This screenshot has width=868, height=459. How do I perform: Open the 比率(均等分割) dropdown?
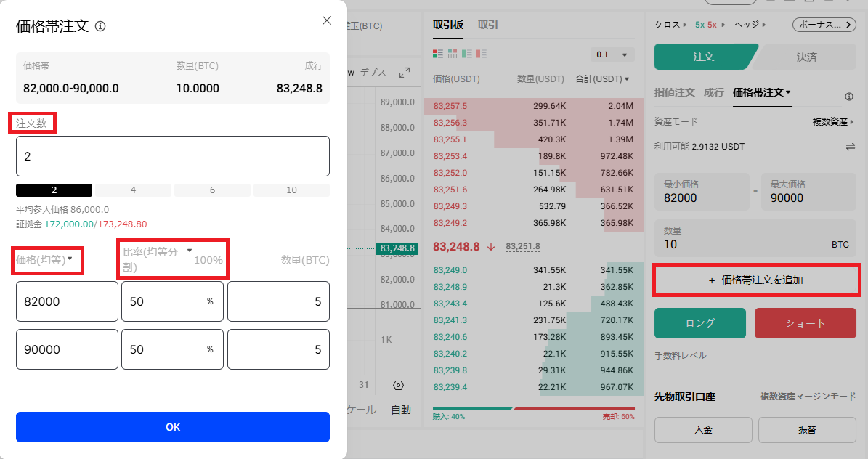158,258
